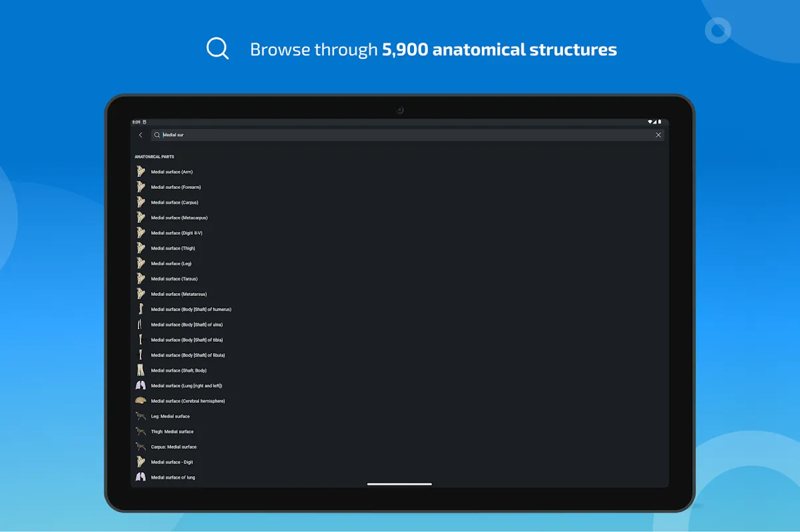Viewport: 800px width, 532px height.
Task: Open 'Medial surface of lung' result
Action: (173, 478)
